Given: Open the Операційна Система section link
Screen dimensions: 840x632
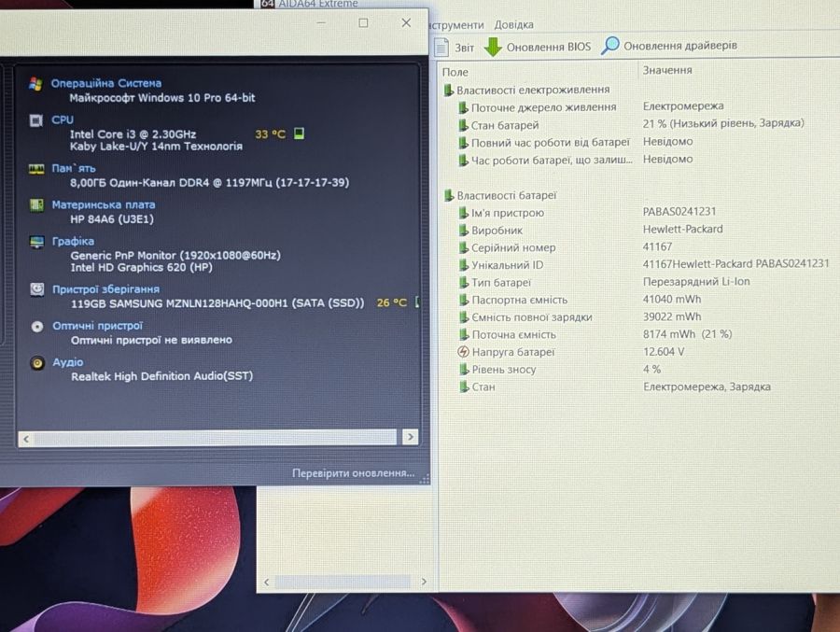Looking at the screenshot, I should click(106, 83).
